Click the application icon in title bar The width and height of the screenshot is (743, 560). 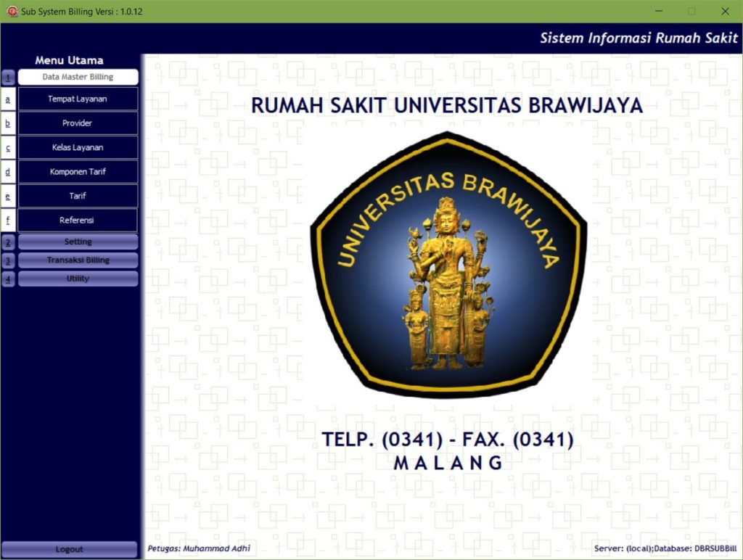(12, 12)
